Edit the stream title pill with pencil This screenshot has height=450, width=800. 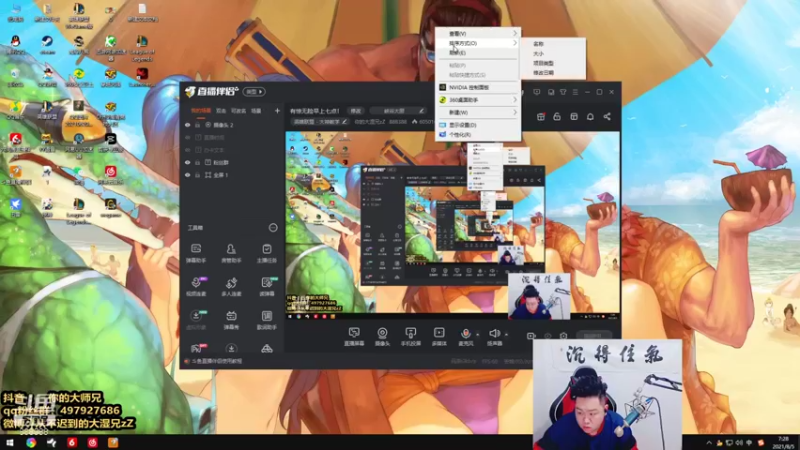coord(398,111)
